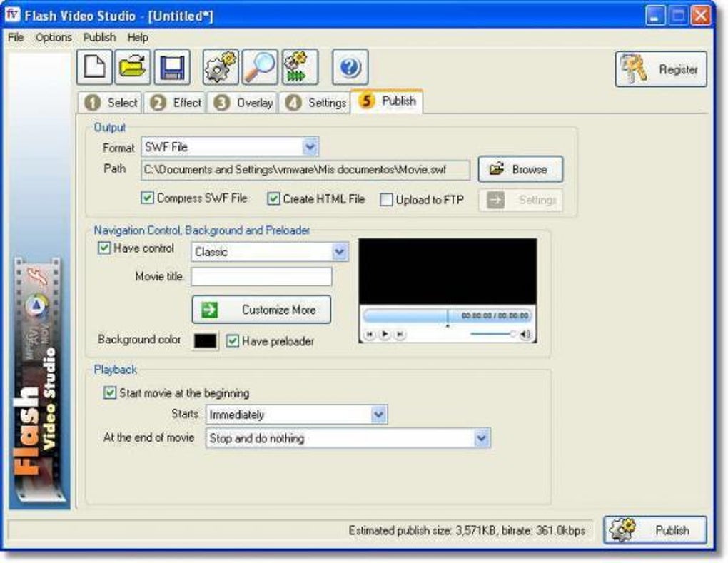Open the Help menu
This screenshot has width=728, height=563.
pos(138,37)
